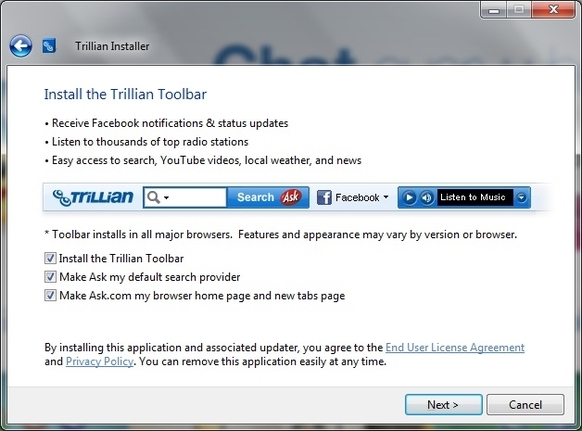Image resolution: width=582 pixels, height=431 pixels.
Task: Expand the Facebook dropdown arrow
Action: (386, 197)
